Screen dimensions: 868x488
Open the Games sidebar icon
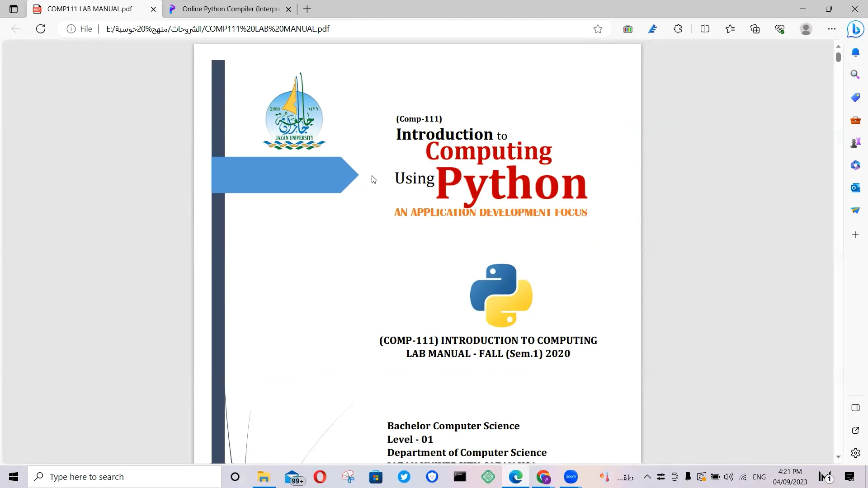[x=856, y=142]
